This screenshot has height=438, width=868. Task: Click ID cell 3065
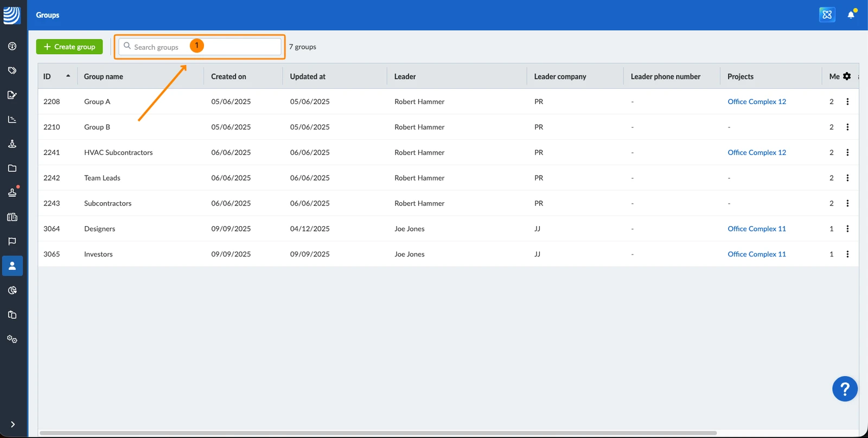(x=52, y=254)
